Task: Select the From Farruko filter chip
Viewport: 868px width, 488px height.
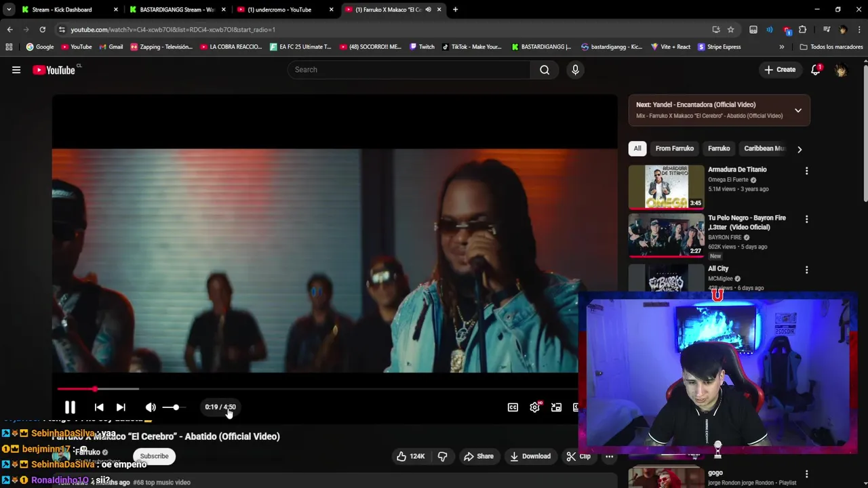Action: [x=674, y=148]
